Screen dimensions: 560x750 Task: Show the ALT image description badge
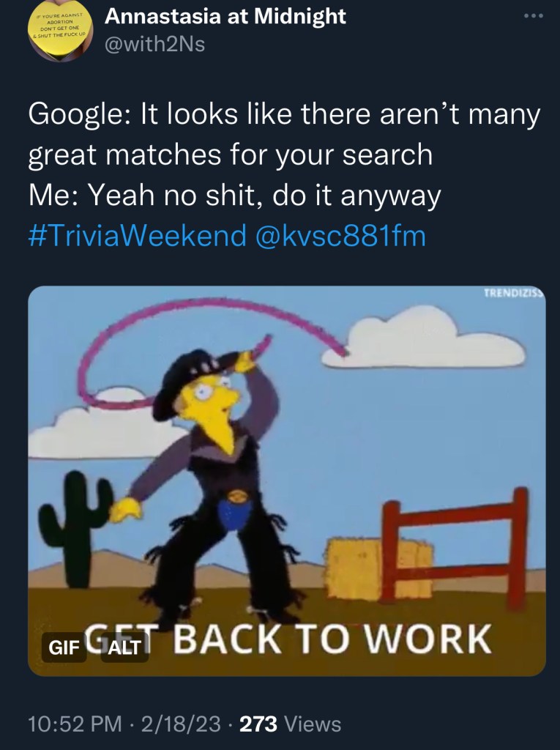[x=124, y=647]
